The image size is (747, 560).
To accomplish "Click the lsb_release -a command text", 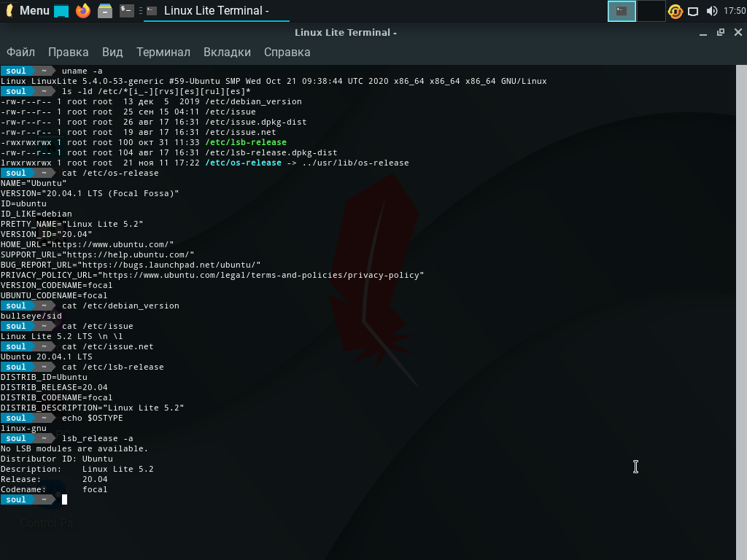I will coord(97,438).
